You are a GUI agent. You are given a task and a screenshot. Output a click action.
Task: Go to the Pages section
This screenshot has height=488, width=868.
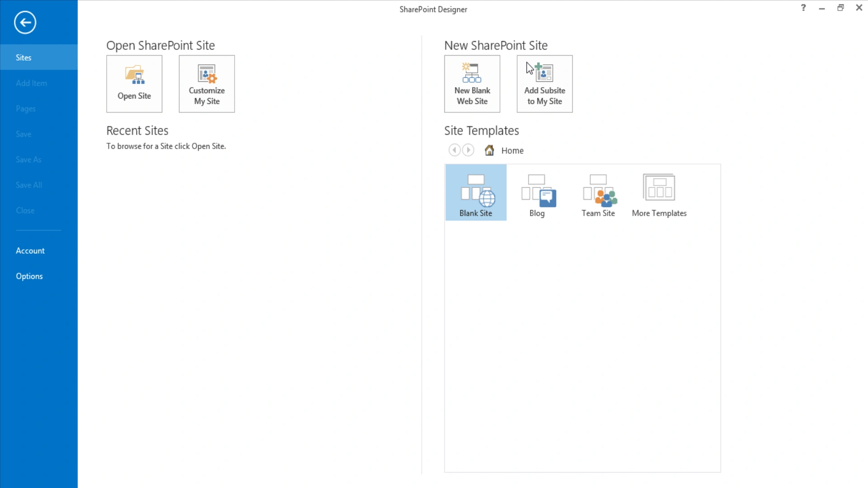tap(26, 108)
